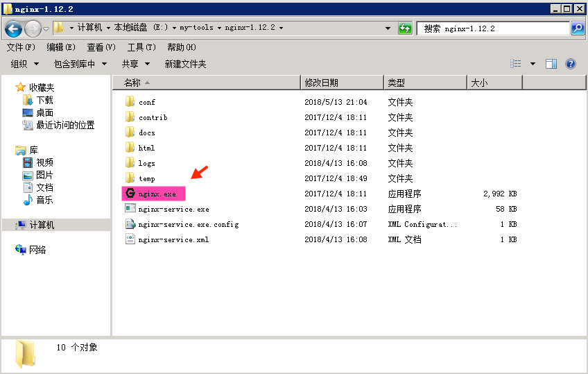588x374 pixels.
Task: Change view mode icon in toolbar
Action: tap(516, 64)
